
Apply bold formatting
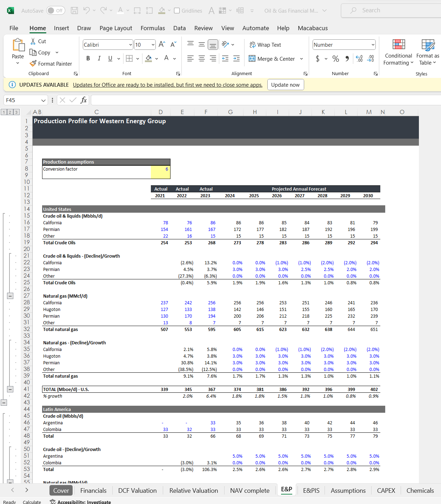point(88,58)
